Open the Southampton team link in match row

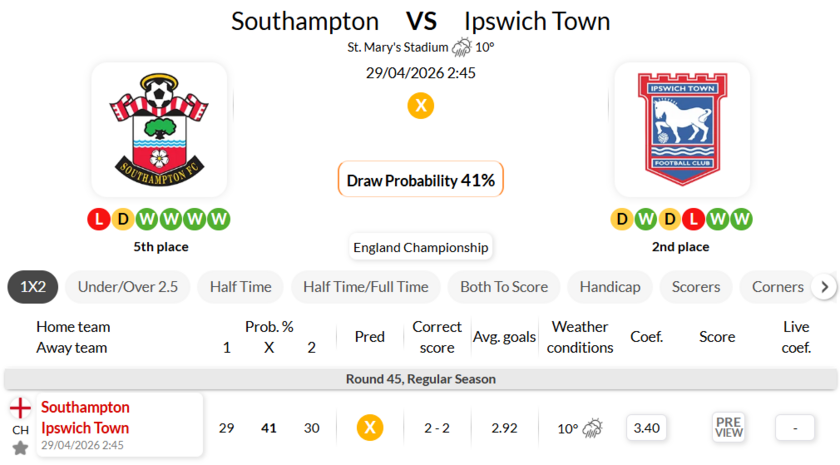coord(85,407)
